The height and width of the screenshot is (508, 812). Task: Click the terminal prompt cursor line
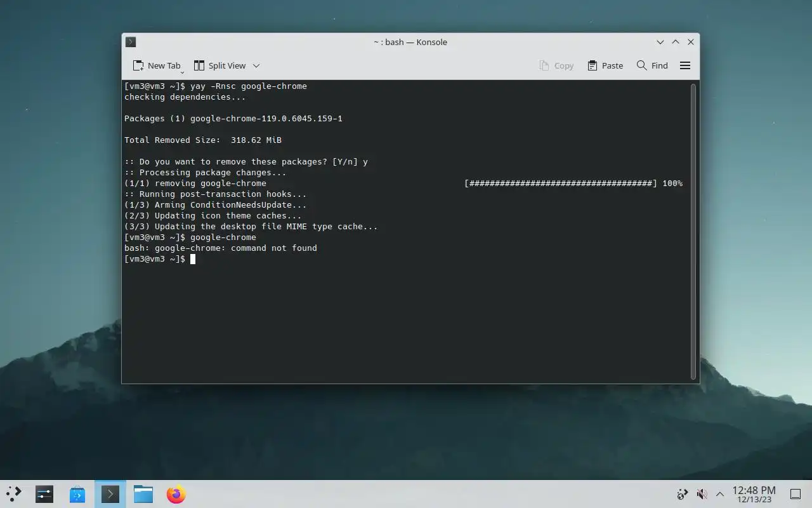click(160, 259)
